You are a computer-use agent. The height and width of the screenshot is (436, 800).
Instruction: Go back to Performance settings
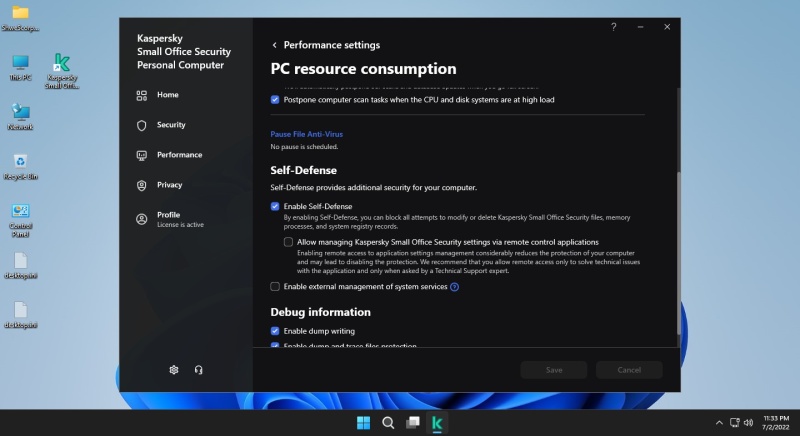(274, 45)
